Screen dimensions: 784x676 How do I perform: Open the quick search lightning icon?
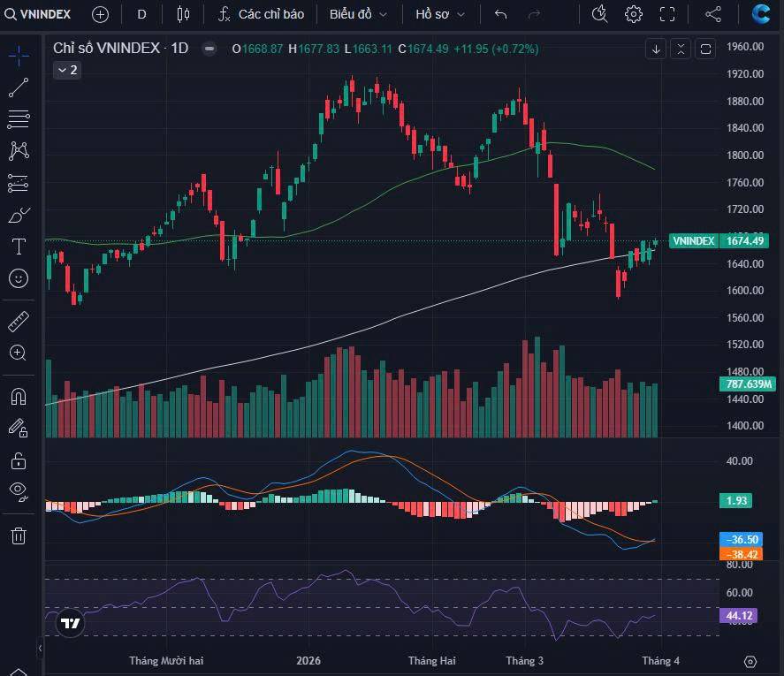599,14
